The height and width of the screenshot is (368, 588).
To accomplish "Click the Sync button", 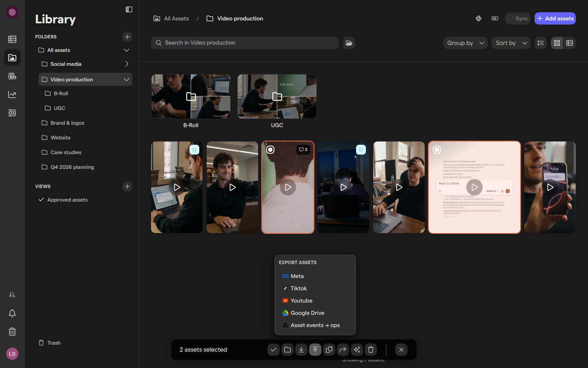I will coord(518,18).
